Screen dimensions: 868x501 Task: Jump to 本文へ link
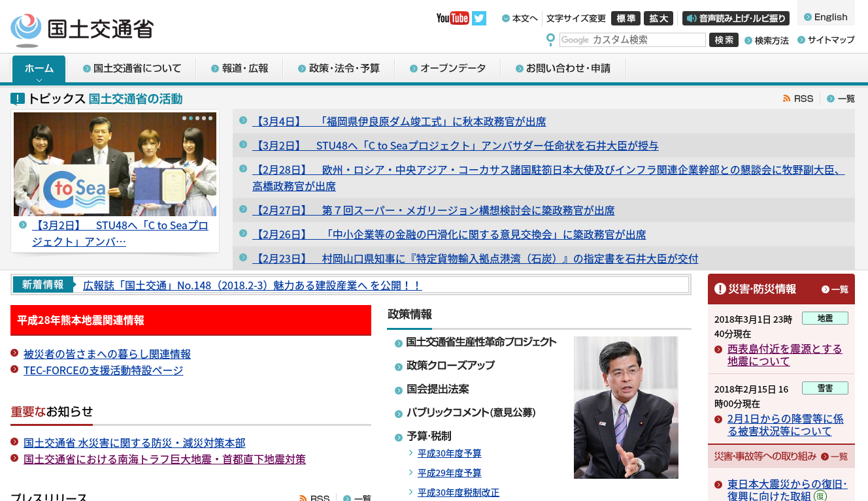click(520, 18)
